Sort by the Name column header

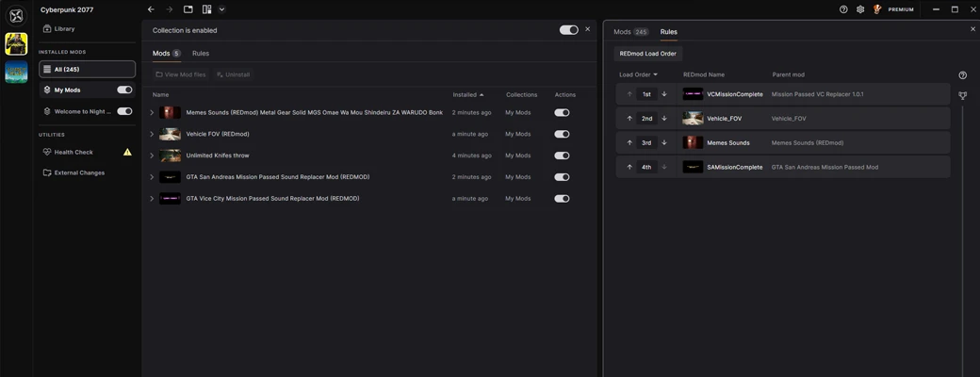tap(160, 95)
